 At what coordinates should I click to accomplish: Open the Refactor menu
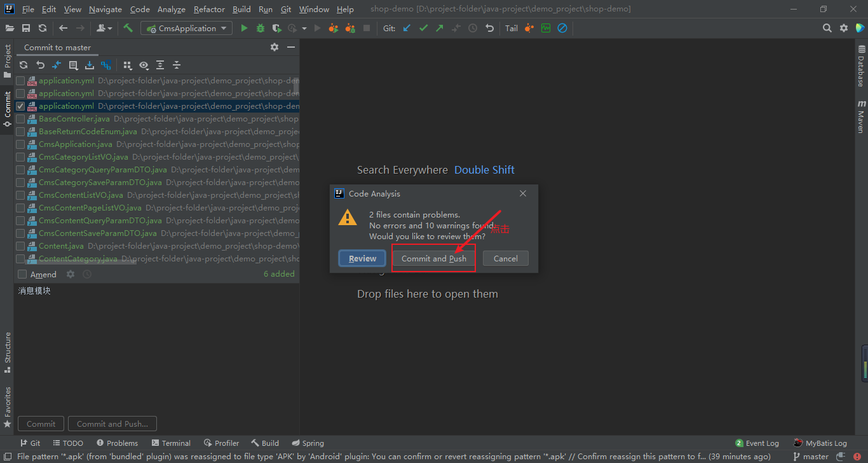click(x=210, y=10)
